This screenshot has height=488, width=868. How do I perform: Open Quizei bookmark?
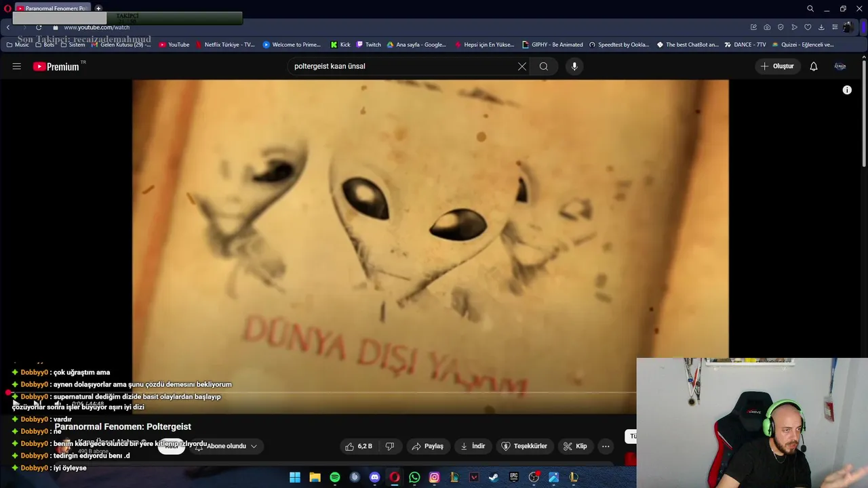(803, 45)
